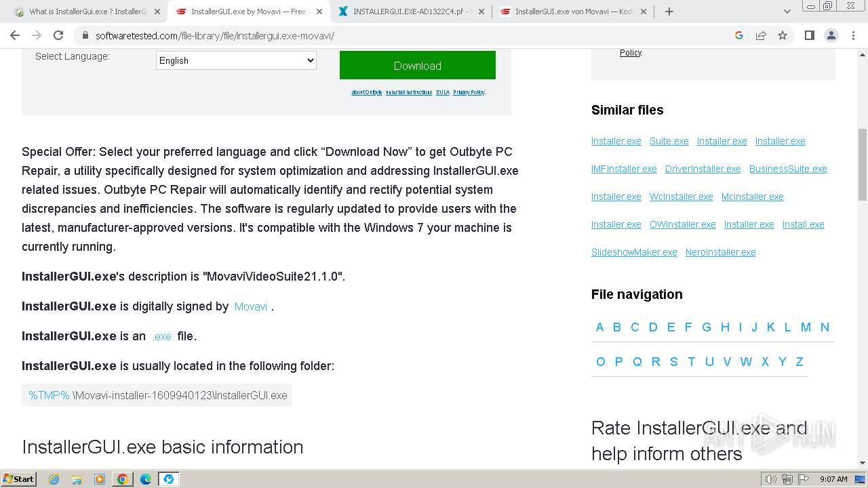Viewport: 868px width, 488px height.
Task: Open SlideshowMaker.exe similar file
Action: (634, 252)
